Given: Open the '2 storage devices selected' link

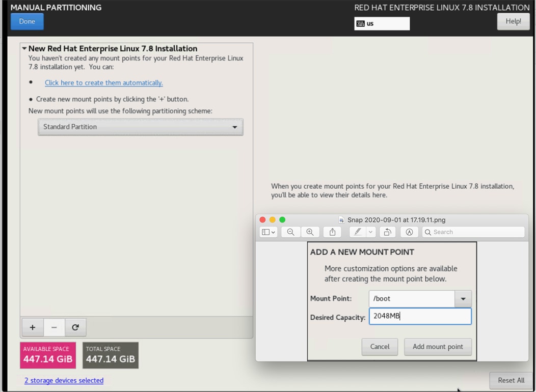Looking at the screenshot, I should [x=64, y=380].
